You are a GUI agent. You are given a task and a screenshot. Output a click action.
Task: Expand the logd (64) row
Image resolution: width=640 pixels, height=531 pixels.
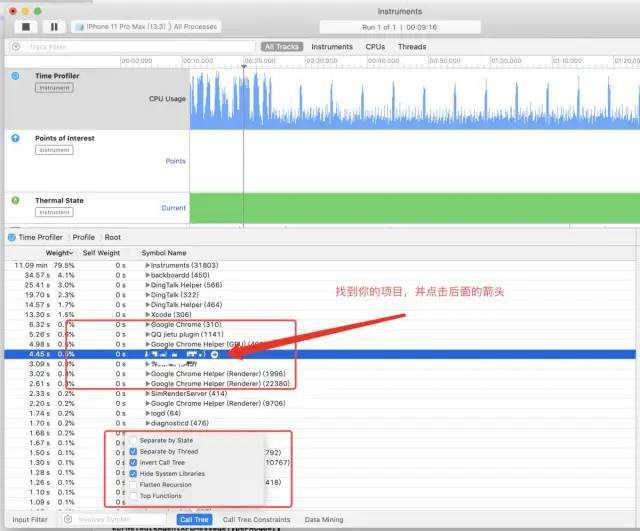coord(148,413)
